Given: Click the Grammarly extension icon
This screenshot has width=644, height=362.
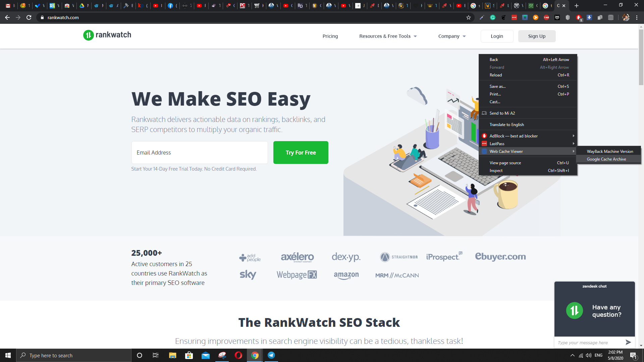Looking at the screenshot, I should 493,17.
